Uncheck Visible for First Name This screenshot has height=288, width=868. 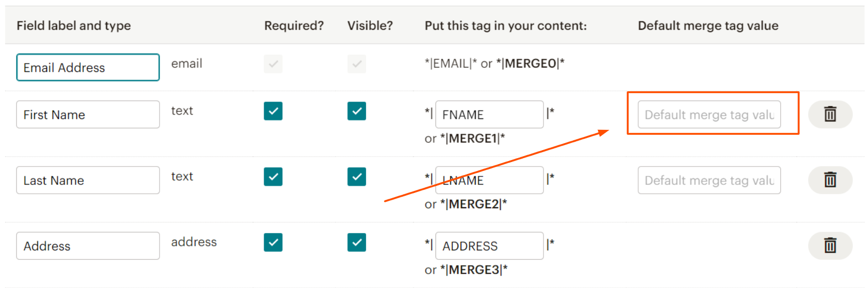point(357,111)
